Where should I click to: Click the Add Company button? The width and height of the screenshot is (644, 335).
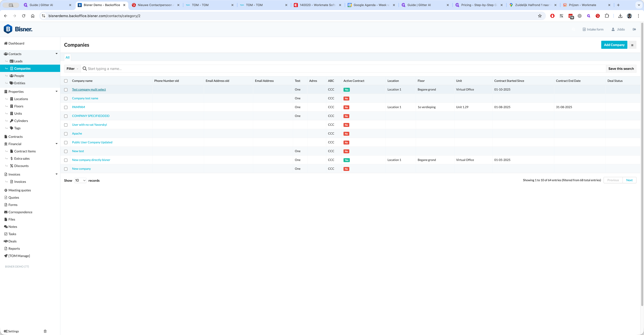click(x=614, y=45)
